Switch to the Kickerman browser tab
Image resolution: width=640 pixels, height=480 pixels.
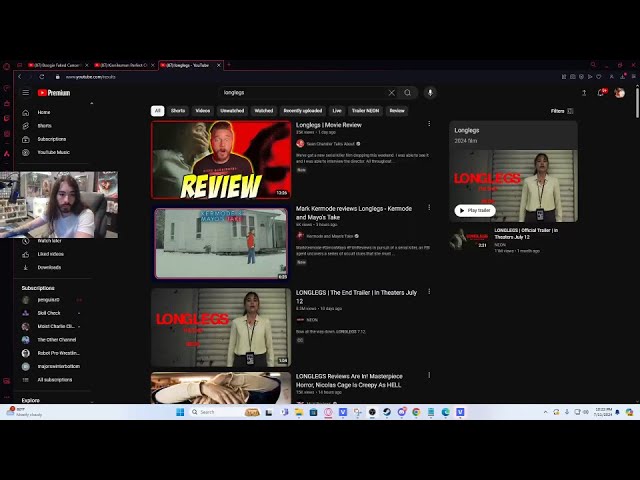(x=122, y=65)
